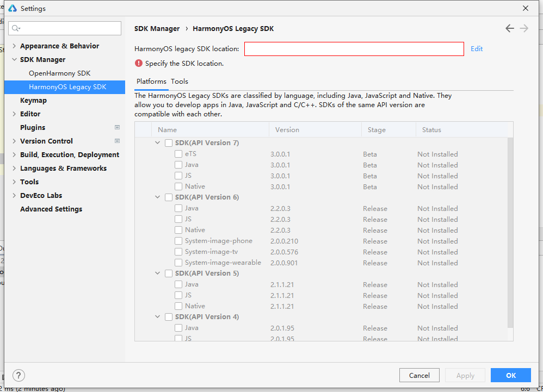Open Advanced Settings page
The width and height of the screenshot is (543, 392).
click(51, 209)
